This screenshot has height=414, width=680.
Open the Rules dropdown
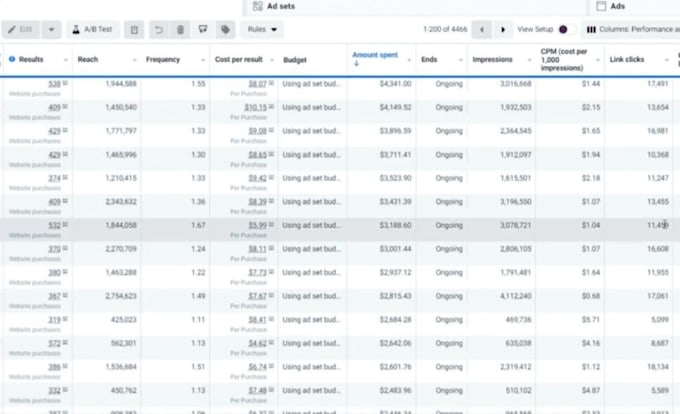262,29
